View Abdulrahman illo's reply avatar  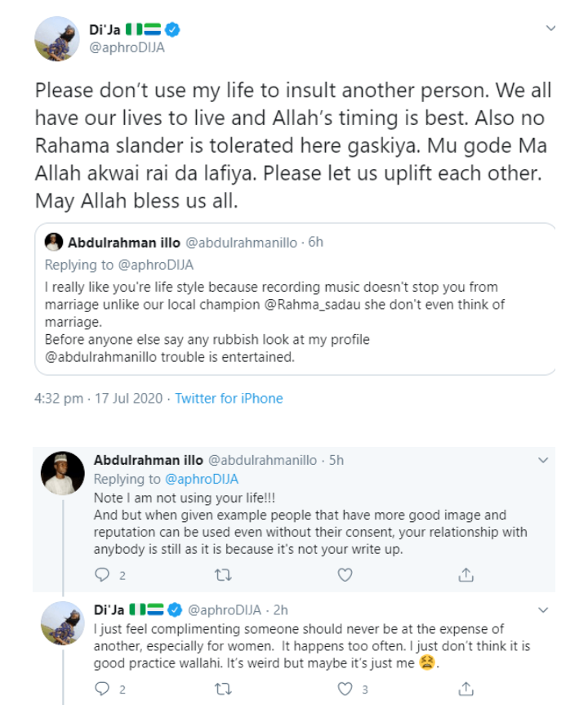pyautogui.click(x=62, y=473)
